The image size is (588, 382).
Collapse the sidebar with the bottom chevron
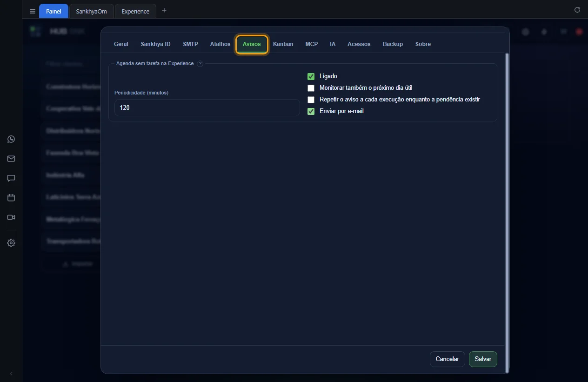[x=11, y=374]
